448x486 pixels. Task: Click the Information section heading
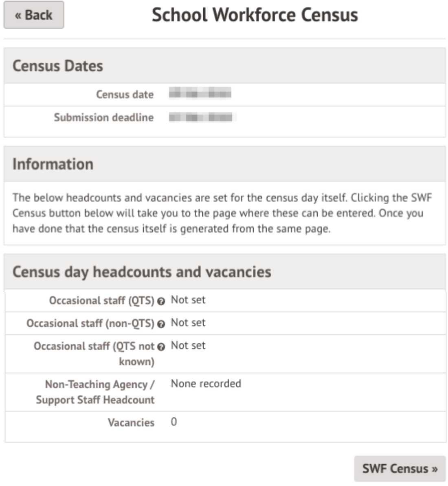[53, 164]
